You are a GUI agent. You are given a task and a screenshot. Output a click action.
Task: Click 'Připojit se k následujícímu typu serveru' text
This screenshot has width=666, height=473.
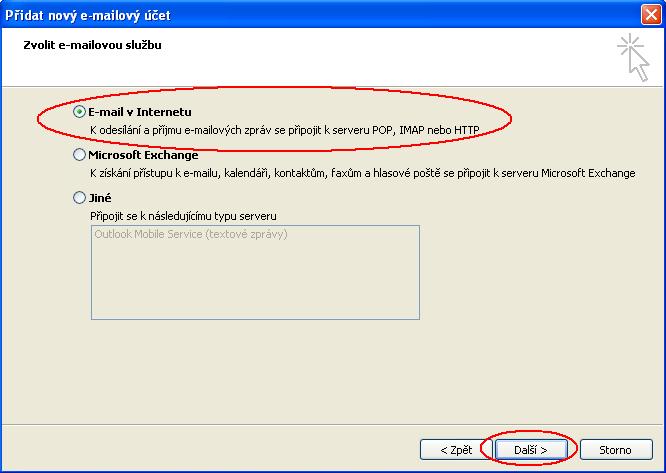click(x=183, y=216)
